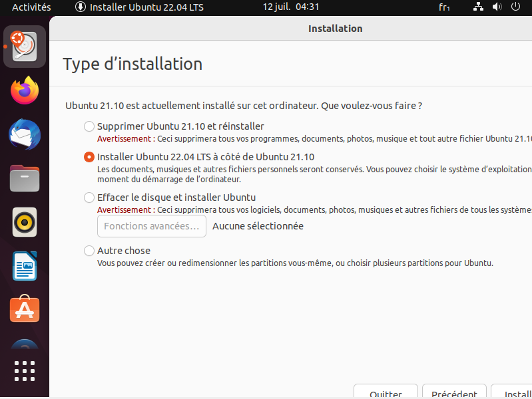The image size is (532, 399).
Task: Click the Installer button
Action: click(x=511, y=391)
